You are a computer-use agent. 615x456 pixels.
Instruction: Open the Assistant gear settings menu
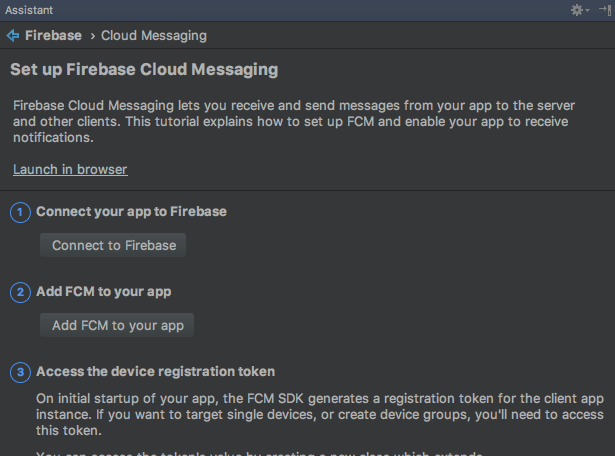click(576, 9)
